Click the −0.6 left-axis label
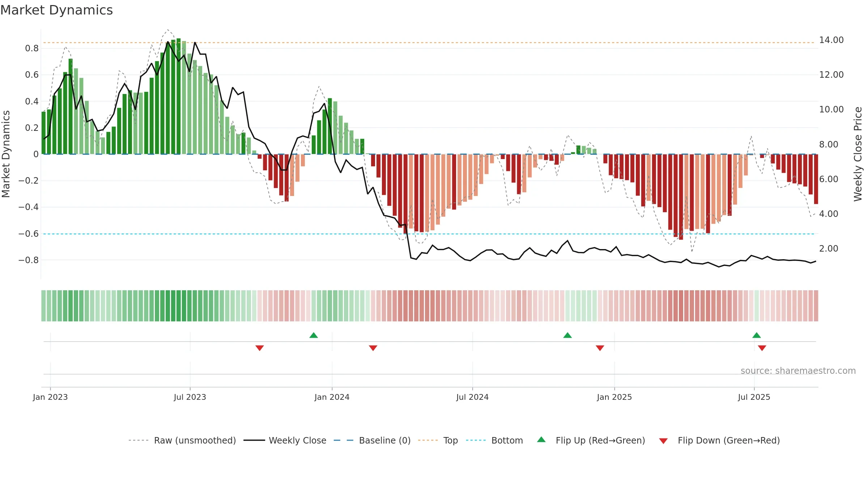This screenshot has width=868, height=488. (29, 234)
